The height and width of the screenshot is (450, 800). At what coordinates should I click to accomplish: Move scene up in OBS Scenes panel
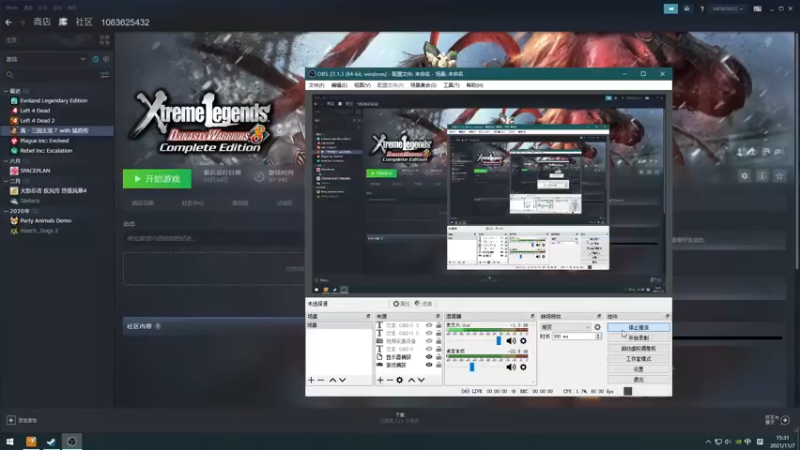coord(333,380)
